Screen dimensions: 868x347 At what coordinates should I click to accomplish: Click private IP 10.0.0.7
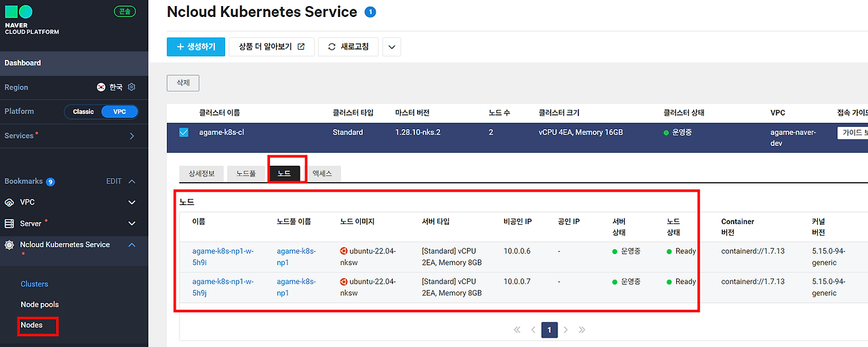pyautogui.click(x=517, y=282)
